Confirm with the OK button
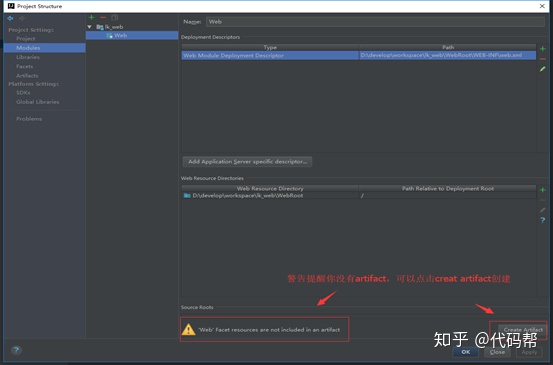The height and width of the screenshot is (365, 553). tap(466, 352)
